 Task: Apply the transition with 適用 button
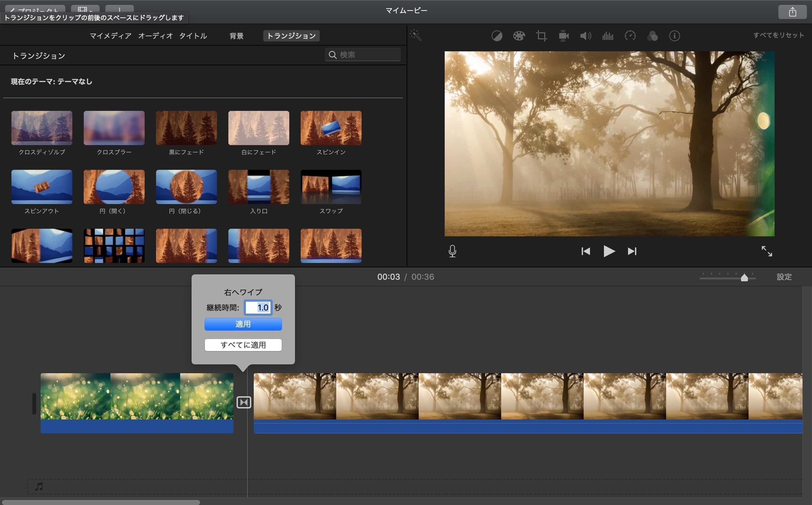(243, 324)
